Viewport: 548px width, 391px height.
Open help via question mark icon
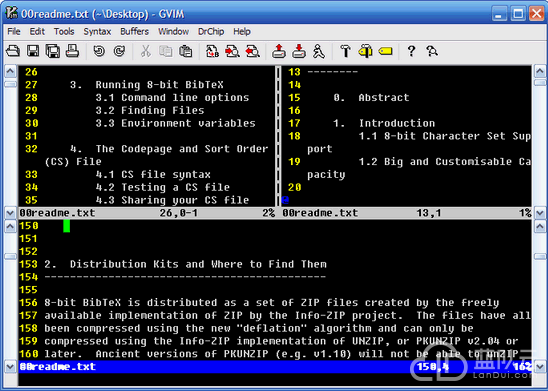[411, 51]
